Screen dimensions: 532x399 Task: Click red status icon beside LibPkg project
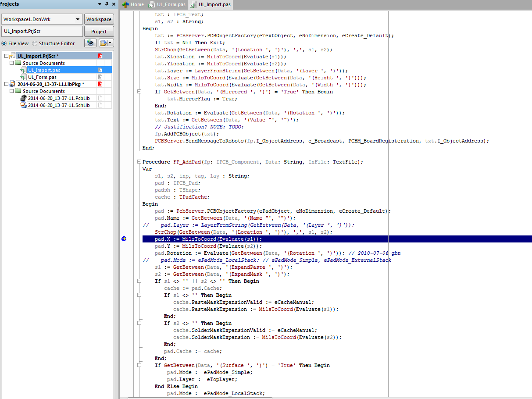tap(100, 84)
